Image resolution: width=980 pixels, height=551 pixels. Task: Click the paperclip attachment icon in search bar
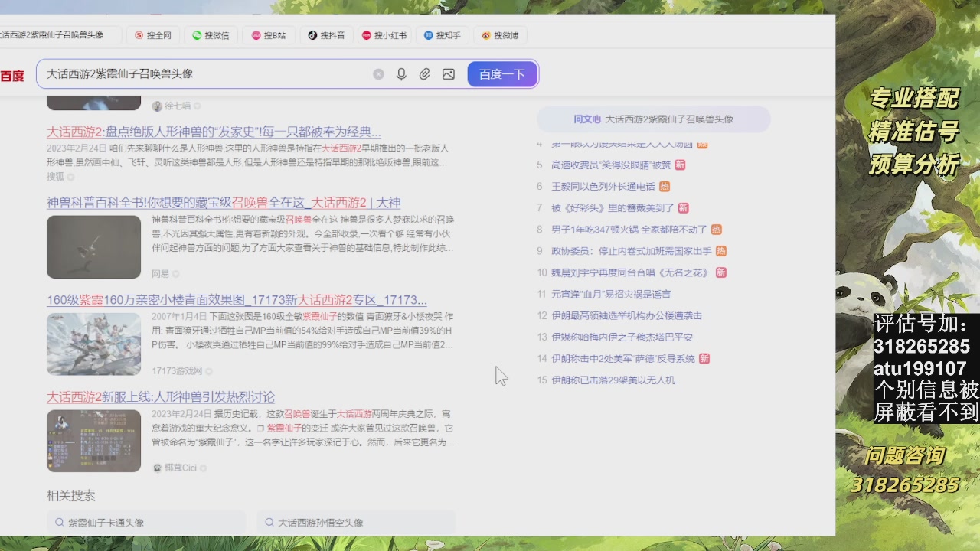(424, 73)
